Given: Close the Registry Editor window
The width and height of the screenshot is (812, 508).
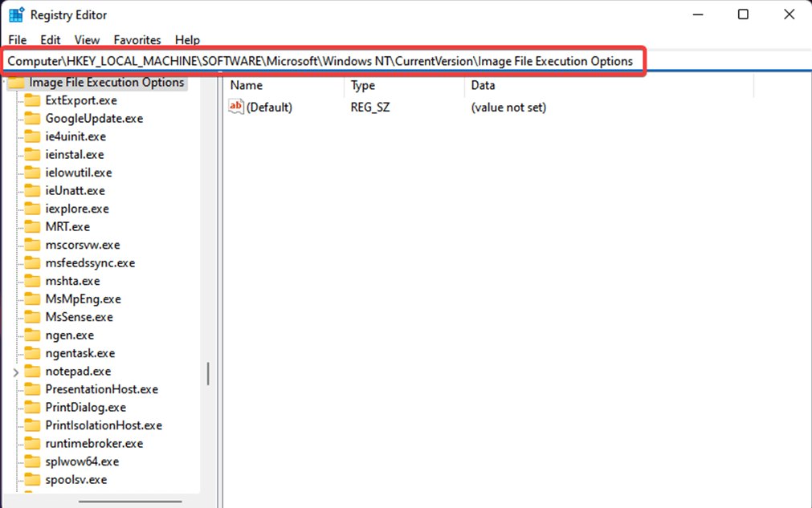Looking at the screenshot, I should 790,14.
